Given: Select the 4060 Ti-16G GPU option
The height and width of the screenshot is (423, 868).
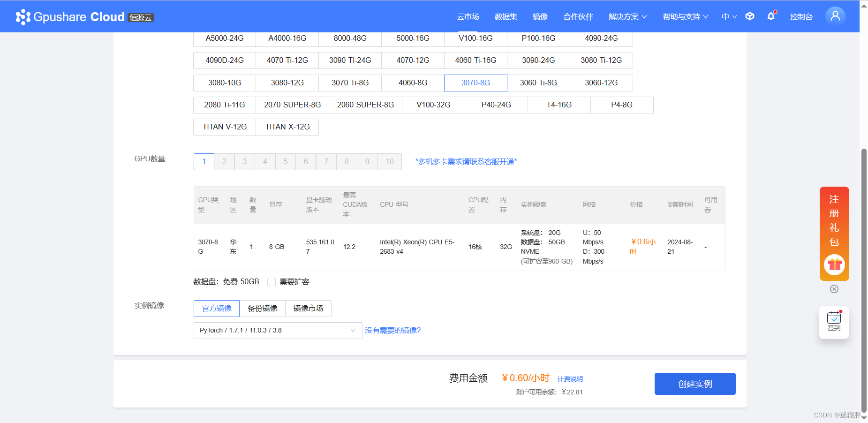Looking at the screenshot, I should (476, 60).
